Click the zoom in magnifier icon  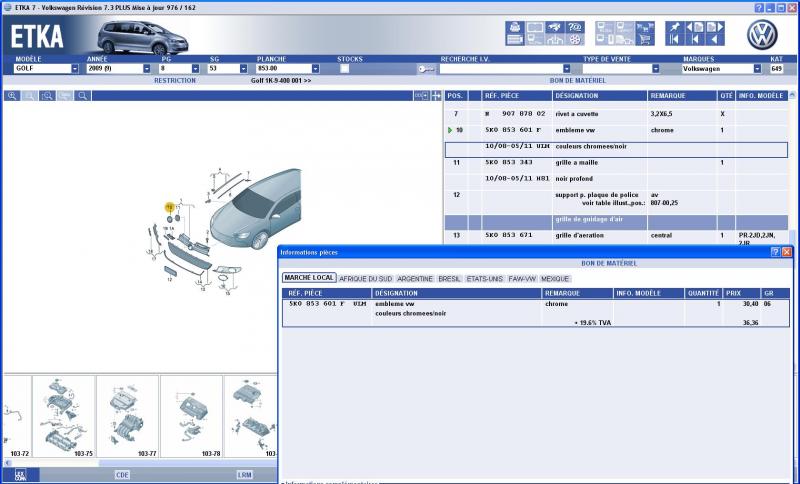click(12, 96)
